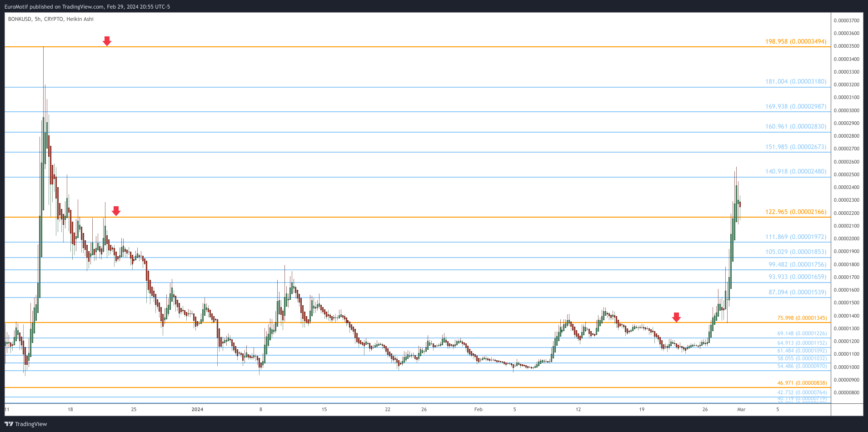
Task: Select date 19 on the time axis
Action: [642, 409]
